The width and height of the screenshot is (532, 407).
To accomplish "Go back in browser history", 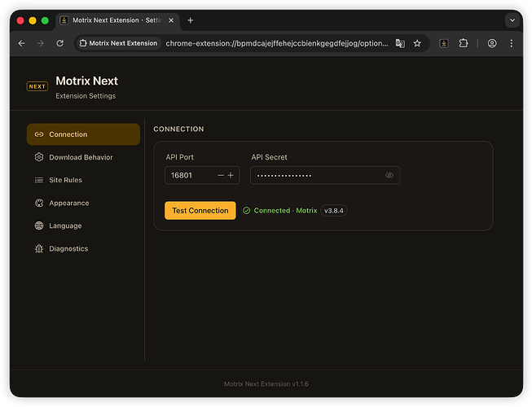I will tap(21, 43).
